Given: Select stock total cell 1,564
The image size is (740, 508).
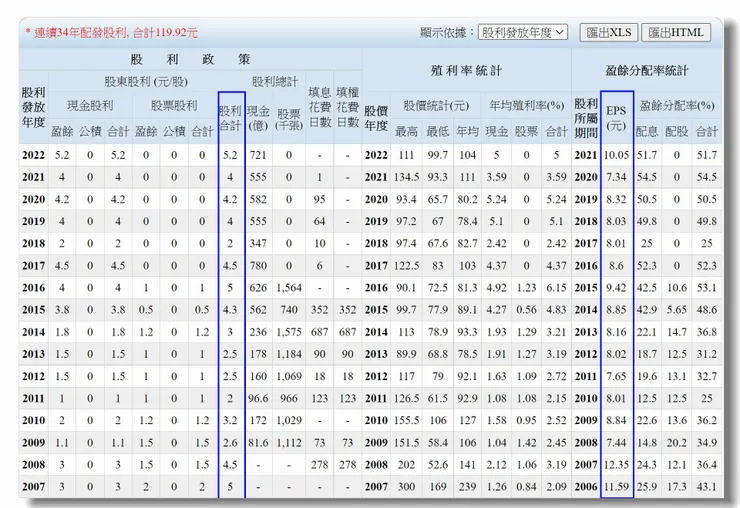Looking at the screenshot, I should [x=289, y=288].
